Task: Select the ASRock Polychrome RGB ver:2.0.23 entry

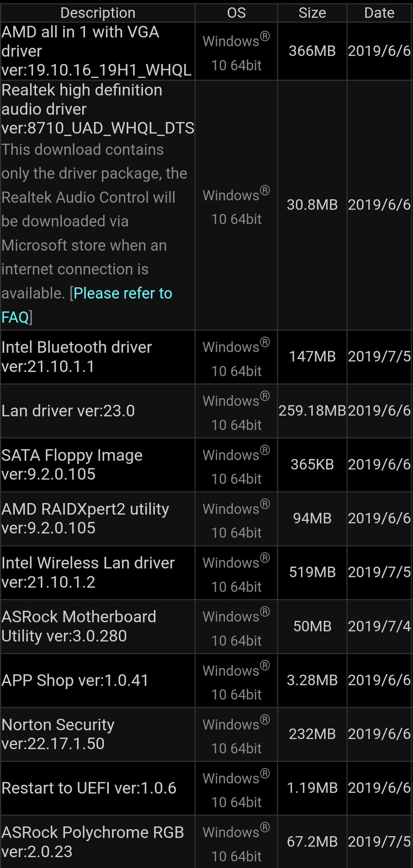Action: coord(93,842)
